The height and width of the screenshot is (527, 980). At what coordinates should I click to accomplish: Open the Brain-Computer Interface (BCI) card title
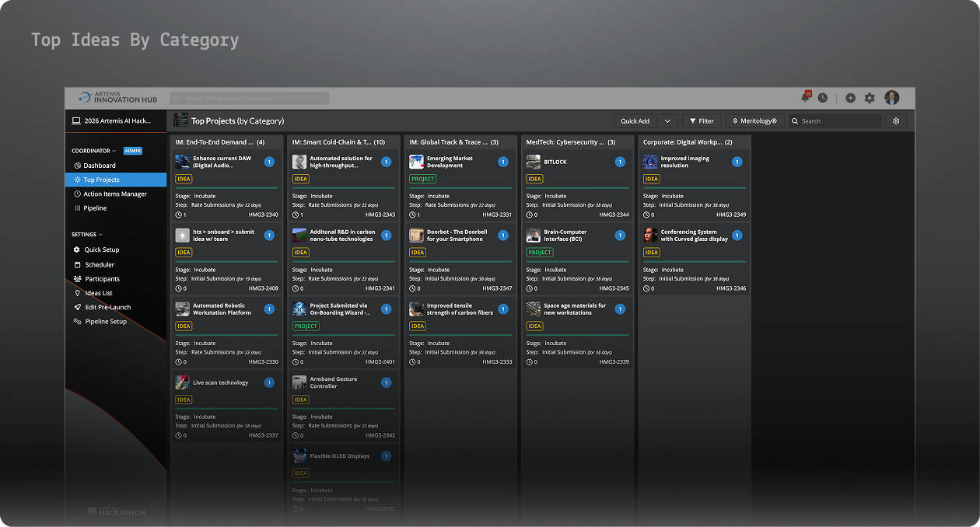click(565, 236)
